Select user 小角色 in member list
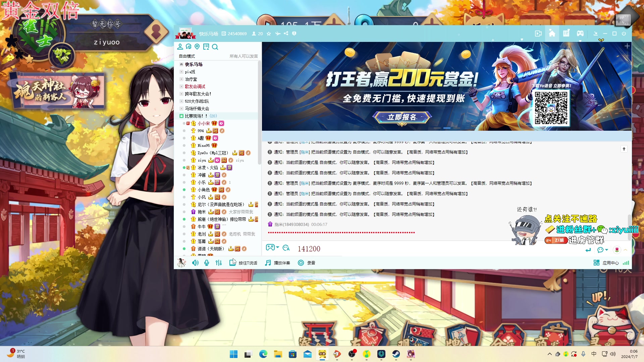This screenshot has width=644, height=362. tap(204, 190)
